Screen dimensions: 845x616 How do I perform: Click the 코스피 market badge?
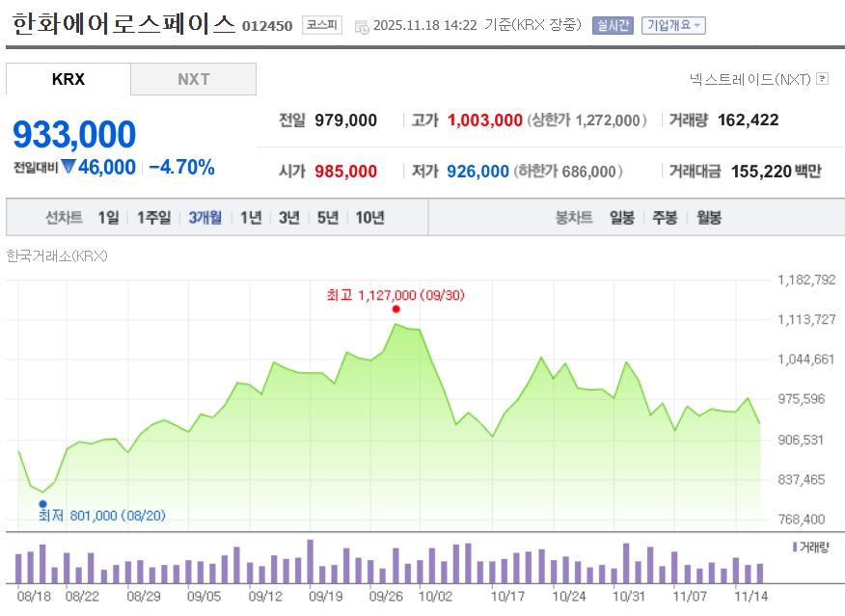pyautogui.click(x=321, y=25)
